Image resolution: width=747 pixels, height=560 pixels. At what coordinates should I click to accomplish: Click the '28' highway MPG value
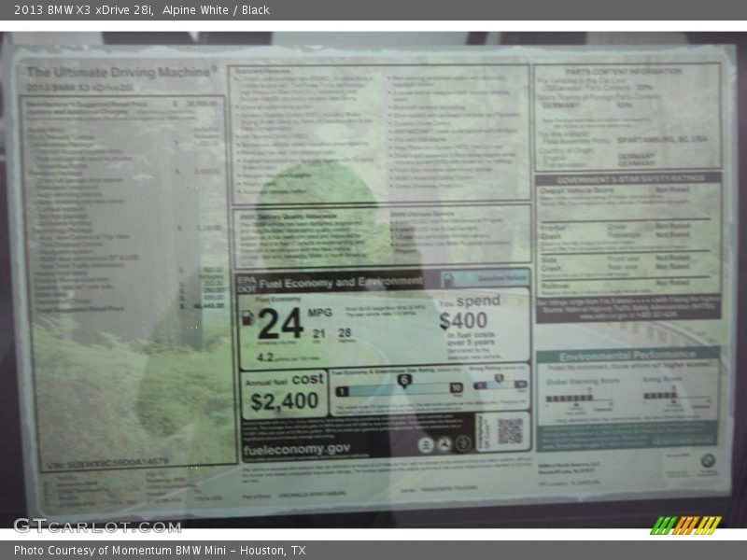[345, 332]
